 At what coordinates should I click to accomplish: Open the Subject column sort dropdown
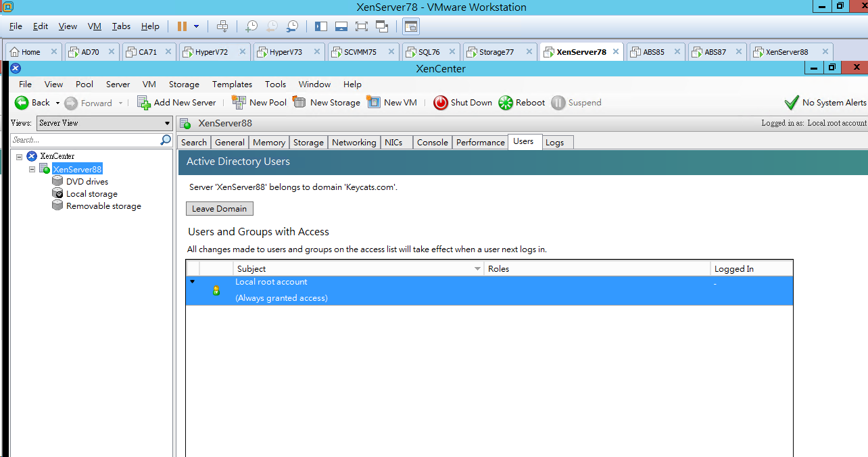coord(478,269)
